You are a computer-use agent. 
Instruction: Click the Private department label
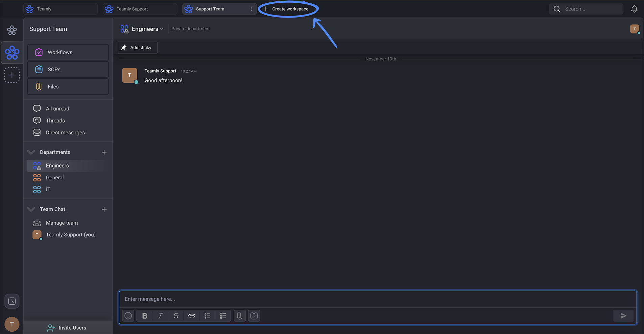pos(190,29)
